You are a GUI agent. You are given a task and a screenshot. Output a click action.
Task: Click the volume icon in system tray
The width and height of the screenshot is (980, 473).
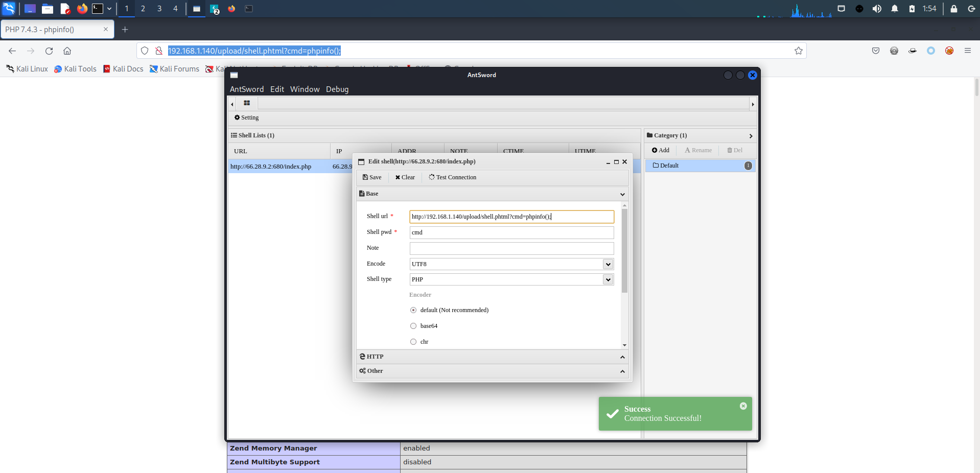coord(877,9)
